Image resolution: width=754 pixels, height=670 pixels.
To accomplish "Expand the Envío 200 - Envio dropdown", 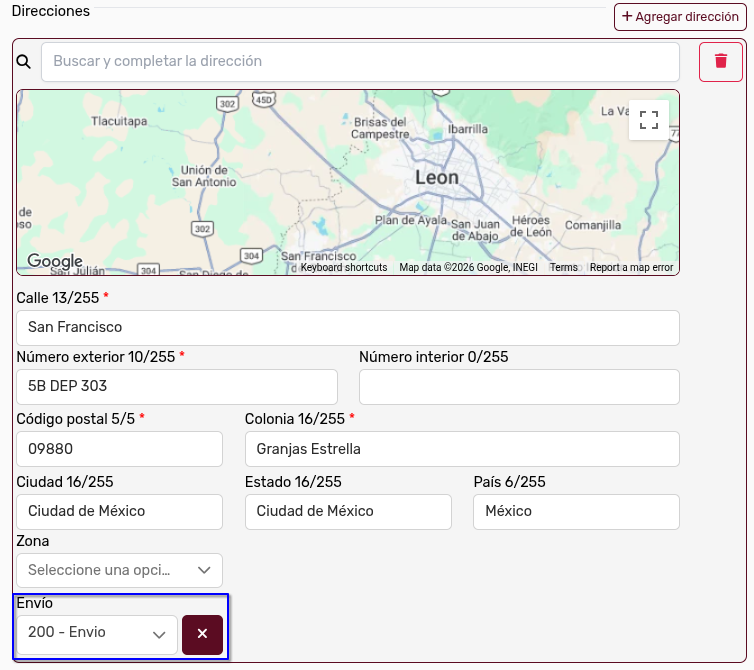I will point(97,634).
